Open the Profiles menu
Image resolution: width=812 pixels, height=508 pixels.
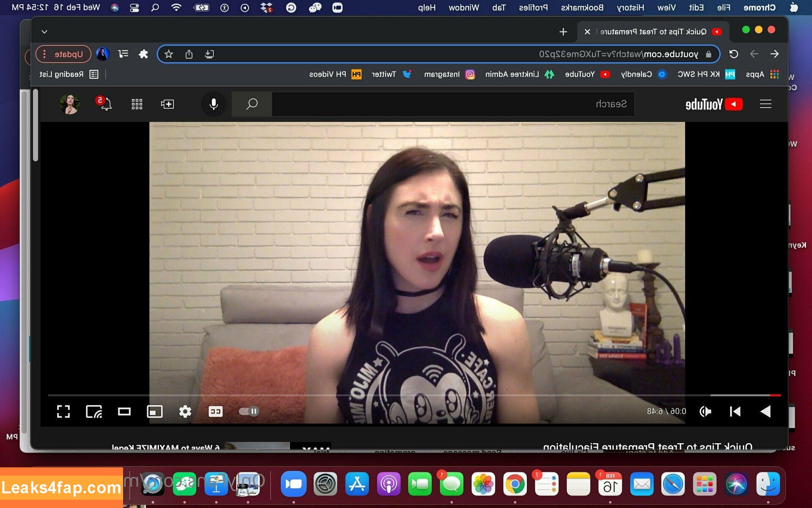click(533, 8)
